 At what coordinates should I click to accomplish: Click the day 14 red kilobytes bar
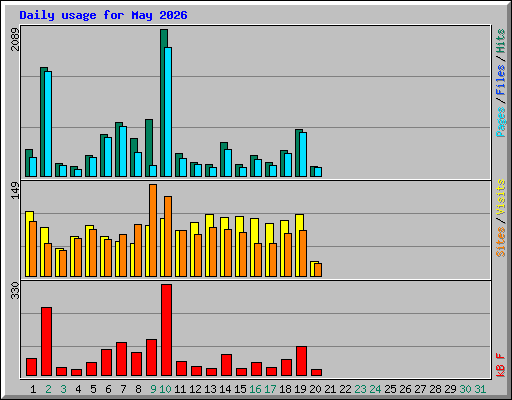pos(227,365)
